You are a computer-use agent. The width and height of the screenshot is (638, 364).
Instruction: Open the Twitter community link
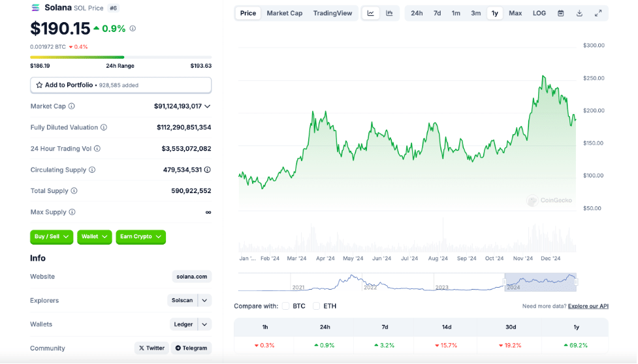pos(152,348)
